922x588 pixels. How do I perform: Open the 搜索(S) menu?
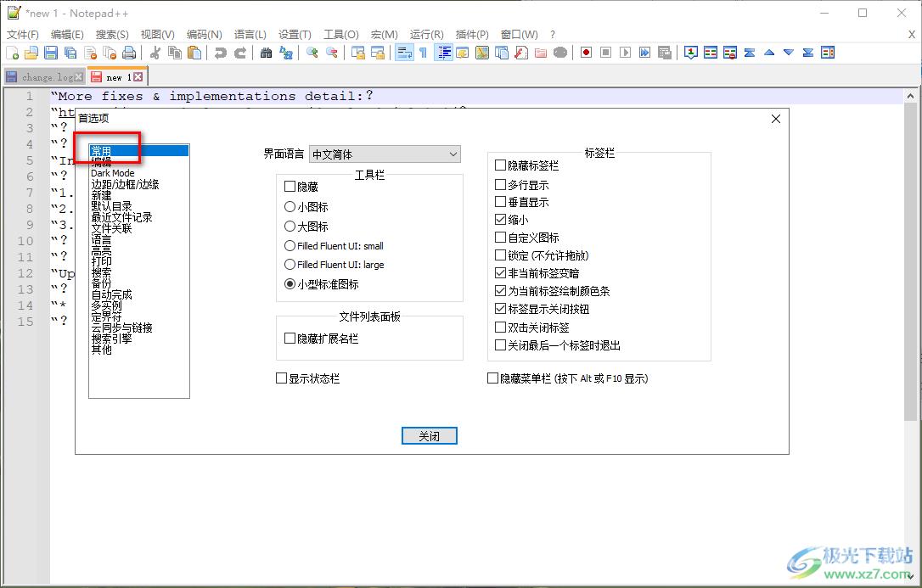click(112, 34)
